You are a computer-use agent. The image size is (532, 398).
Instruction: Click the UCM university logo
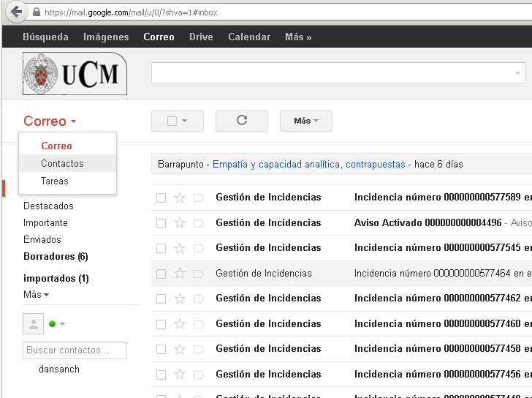(75, 73)
